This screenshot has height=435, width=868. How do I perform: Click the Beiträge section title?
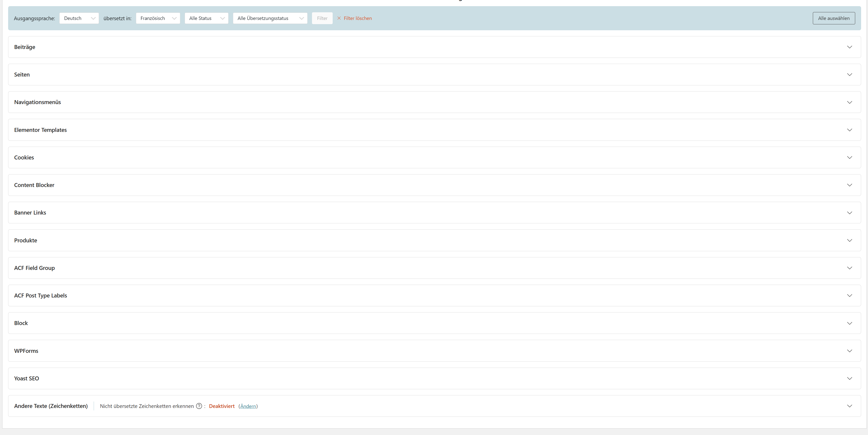click(x=25, y=47)
